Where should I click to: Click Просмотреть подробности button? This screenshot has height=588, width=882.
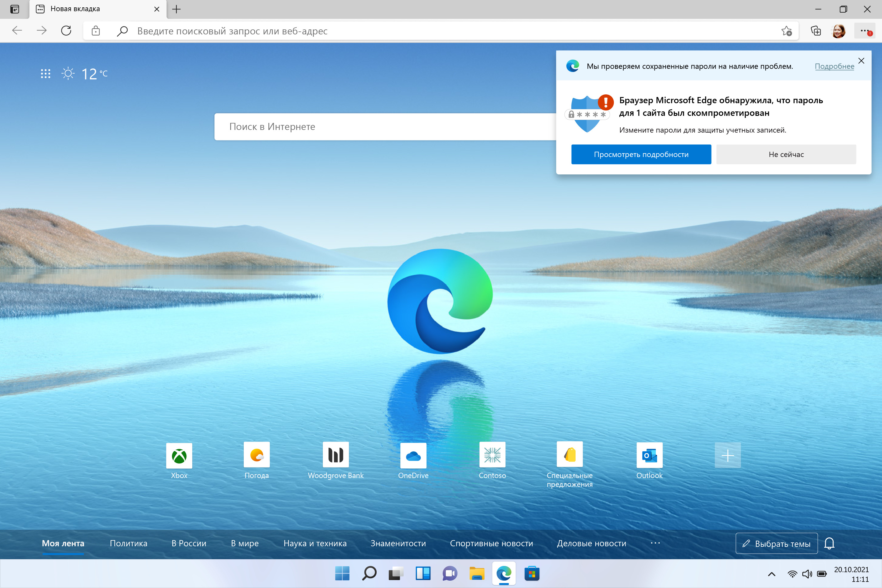pos(641,155)
